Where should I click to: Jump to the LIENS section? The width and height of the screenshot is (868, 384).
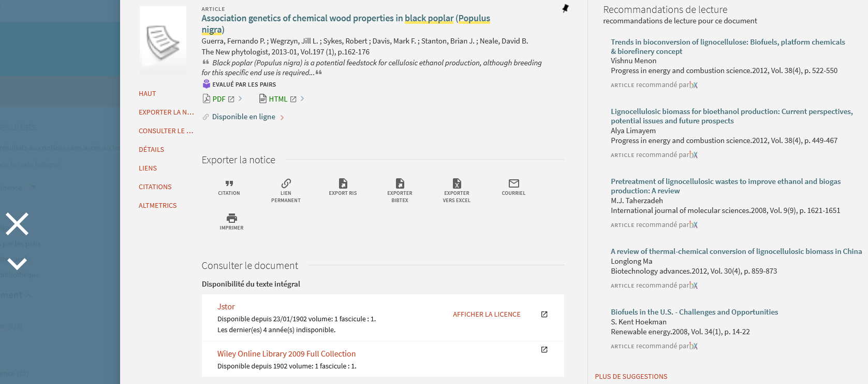[148, 168]
